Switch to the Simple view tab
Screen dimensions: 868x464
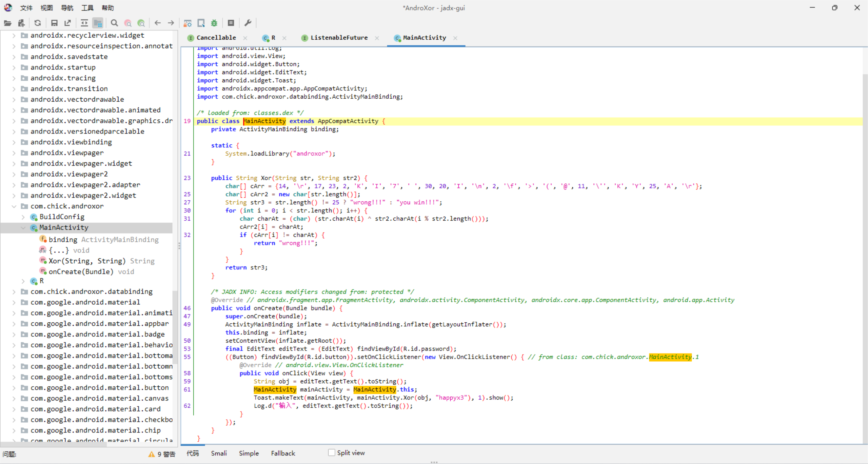pos(249,453)
